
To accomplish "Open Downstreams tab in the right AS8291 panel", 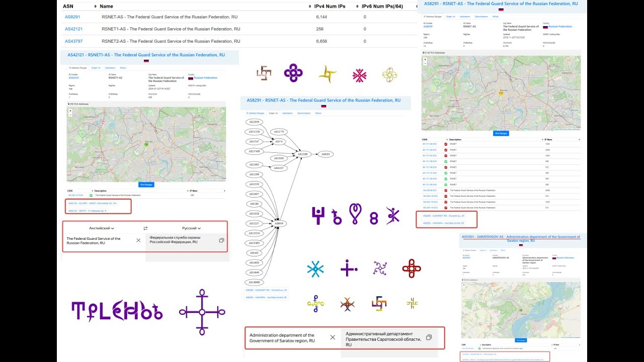I will point(481,17).
